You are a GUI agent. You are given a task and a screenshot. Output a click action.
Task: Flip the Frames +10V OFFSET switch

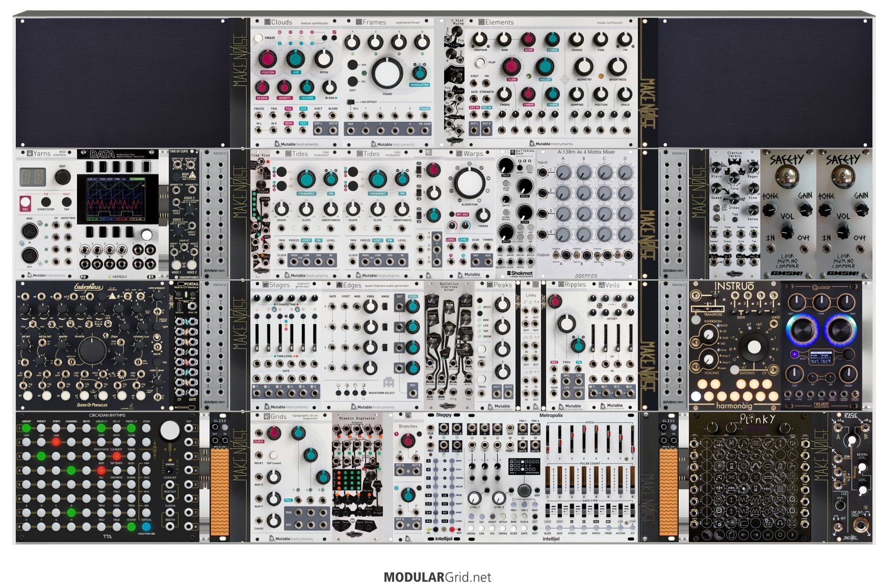point(351,102)
